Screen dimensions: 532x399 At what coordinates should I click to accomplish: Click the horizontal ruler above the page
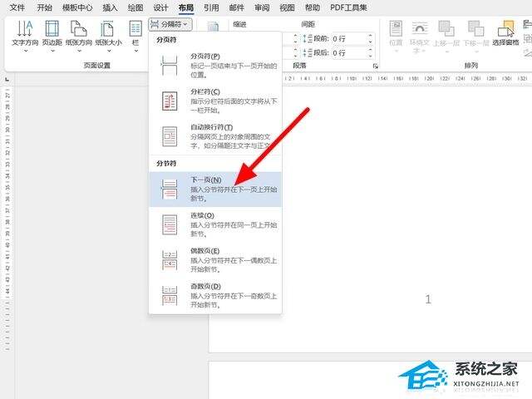pos(407,78)
